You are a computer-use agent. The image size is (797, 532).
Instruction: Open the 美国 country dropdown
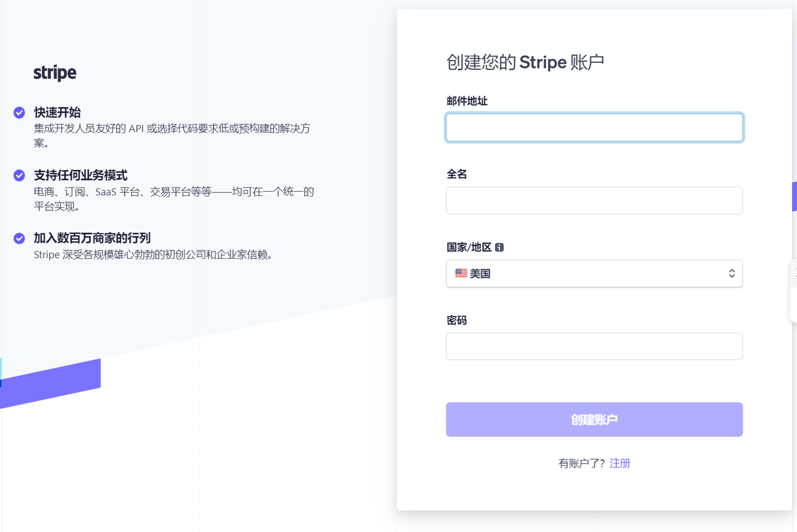[594, 273]
